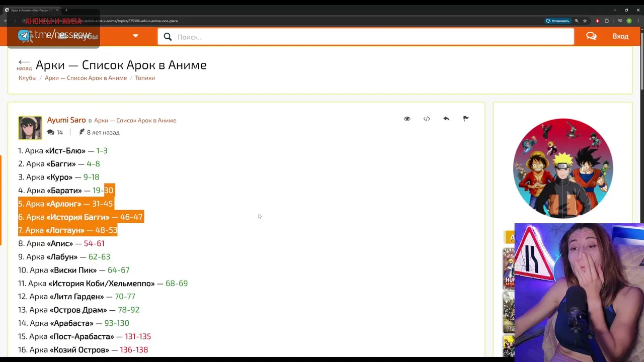The height and width of the screenshot is (362, 644).
Task: Open the Багги arc episodes 4-8 link
Action: coord(93,164)
